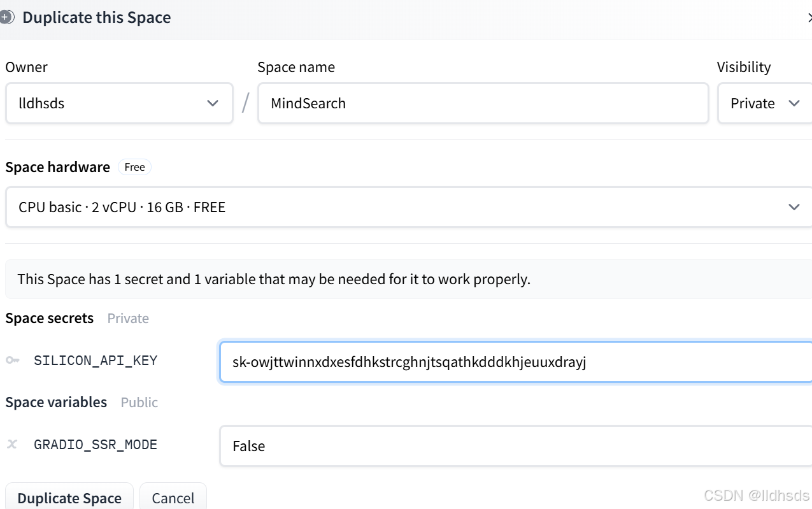Image resolution: width=812 pixels, height=509 pixels.
Task: Close the Duplicate this Space dialog
Action: (x=809, y=18)
